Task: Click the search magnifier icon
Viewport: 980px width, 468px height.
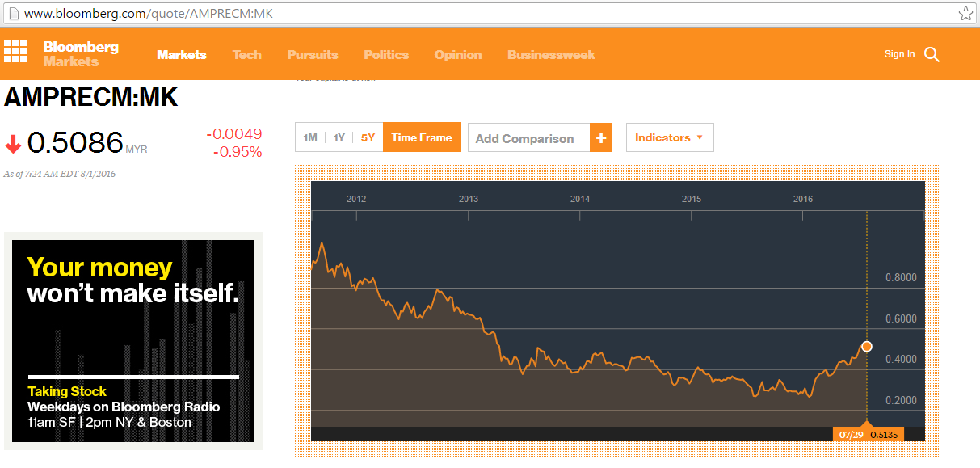Action: [x=932, y=55]
